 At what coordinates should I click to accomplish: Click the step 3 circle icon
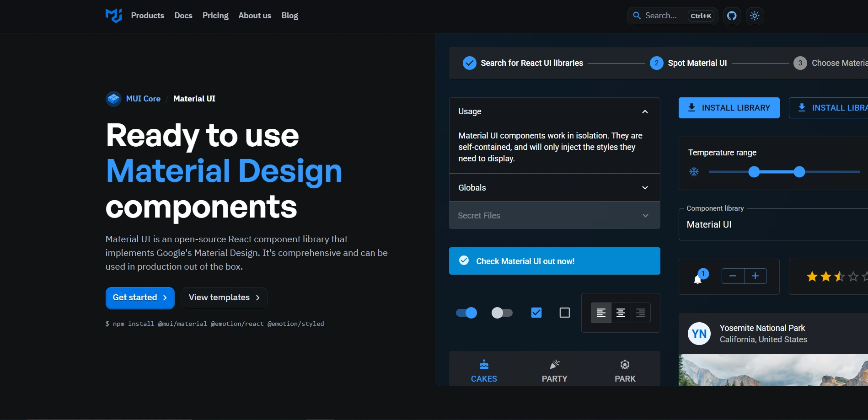[800, 63]
